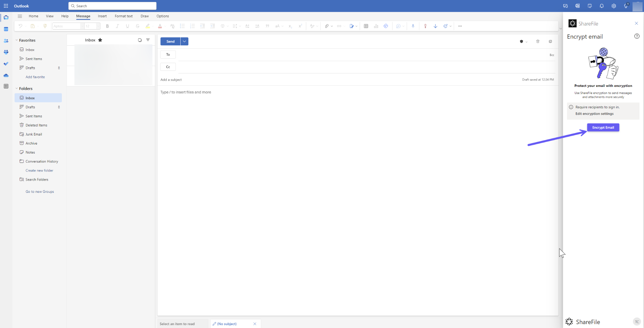Screen dimensions: 644x328
Task: Click the Dictate microphone icon
Action: point(413,26)
